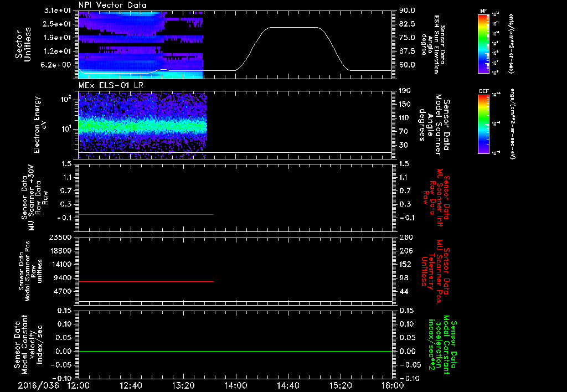Click the green electron energy band spectrogram
This screenshot has height=392, width=567.
[x=142, y=127]
